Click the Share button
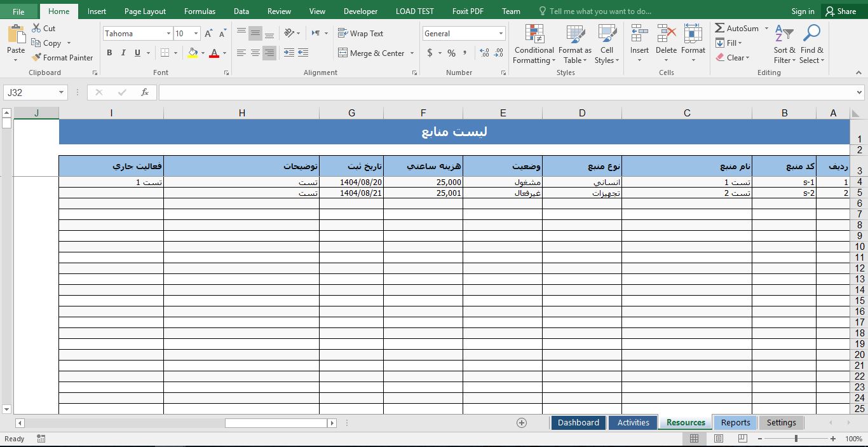The image size is (868, 447). (x=840, y=11)
